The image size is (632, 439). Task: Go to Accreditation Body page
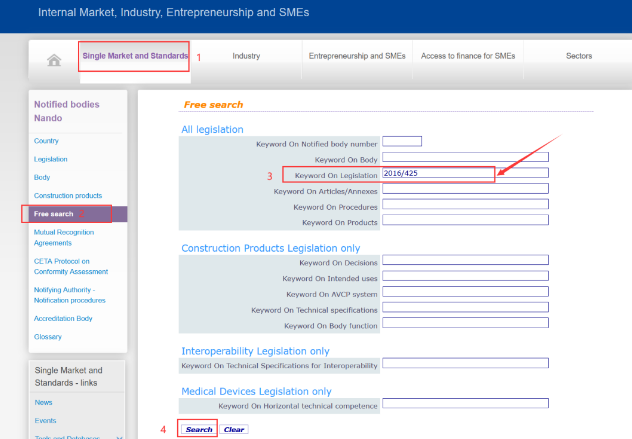tap(63, 318)
